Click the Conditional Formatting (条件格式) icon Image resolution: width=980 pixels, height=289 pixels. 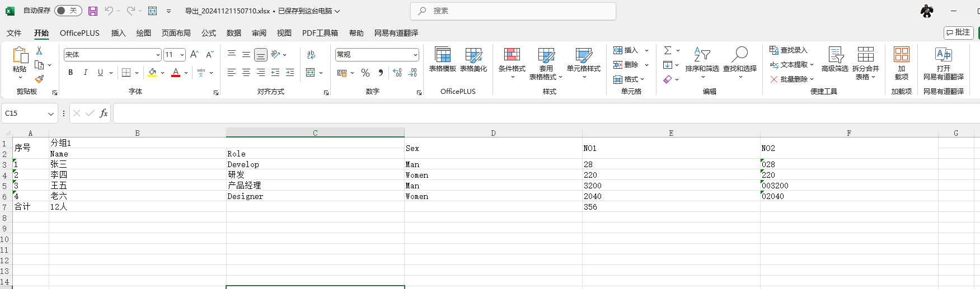tap(512, 55)
